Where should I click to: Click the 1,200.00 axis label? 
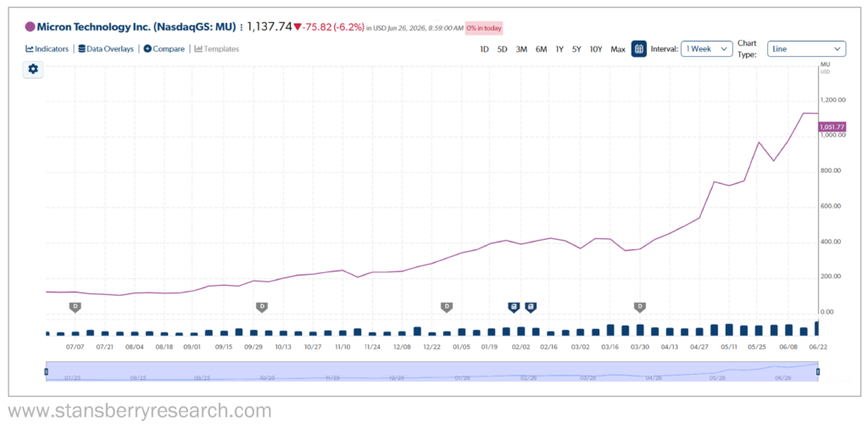pos(832,100)
